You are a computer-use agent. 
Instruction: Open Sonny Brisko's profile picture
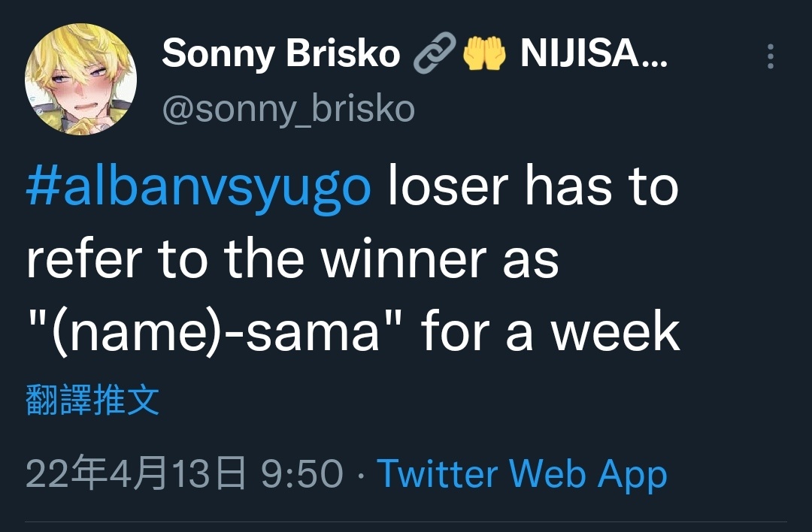80,79
